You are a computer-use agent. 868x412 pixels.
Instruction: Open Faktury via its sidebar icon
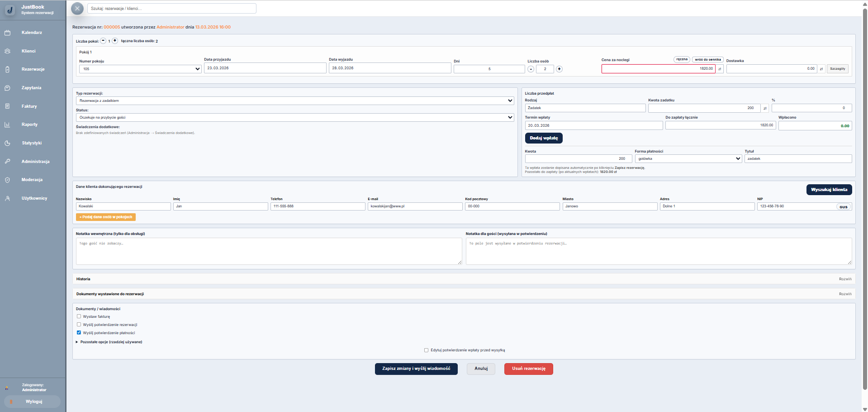pyautogui.click(x=7, y=106)
